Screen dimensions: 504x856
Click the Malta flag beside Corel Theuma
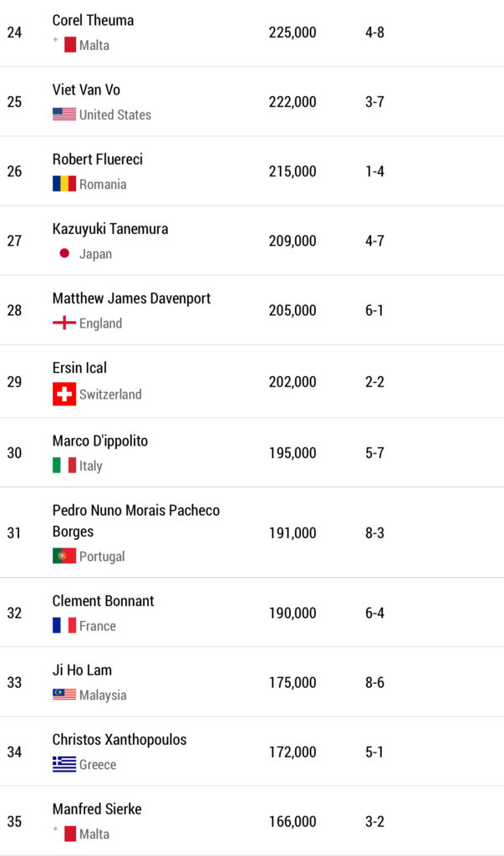coord(64,45)
